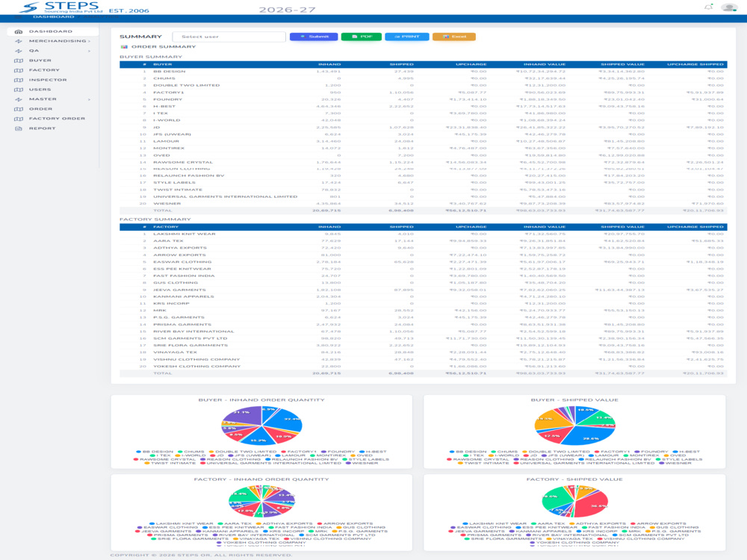Select the KANMANI APPARELS factory row
Image resolution: width=747 pixels, height=560 pixels.
click(x=423, y=296)
